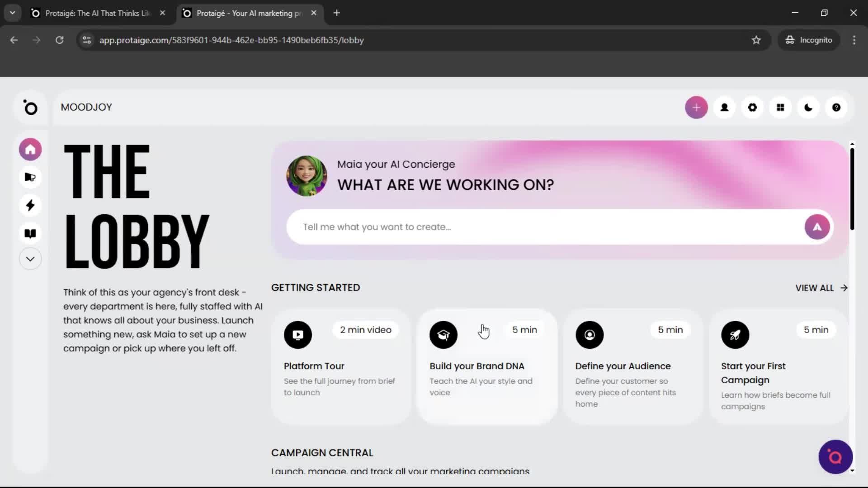Click the Protaigé logo in the top left
The height and width of the screenshot is (488, 868).
[30, 107]
